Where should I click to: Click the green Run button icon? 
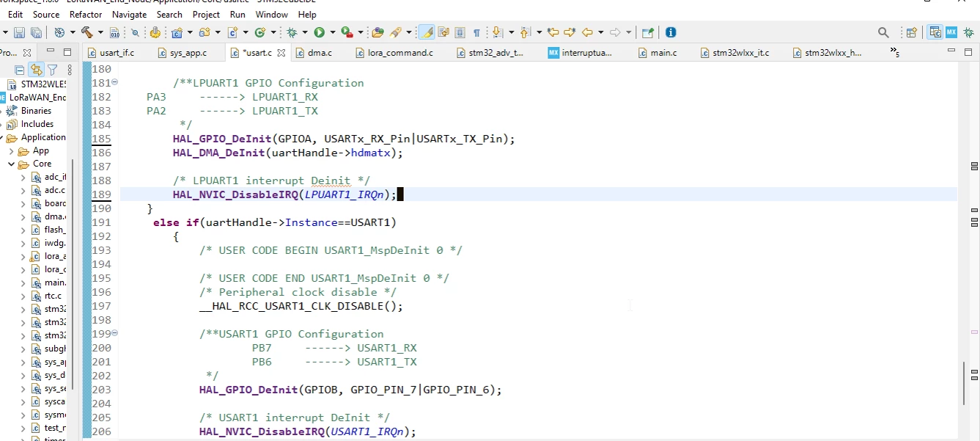(319, 32)
